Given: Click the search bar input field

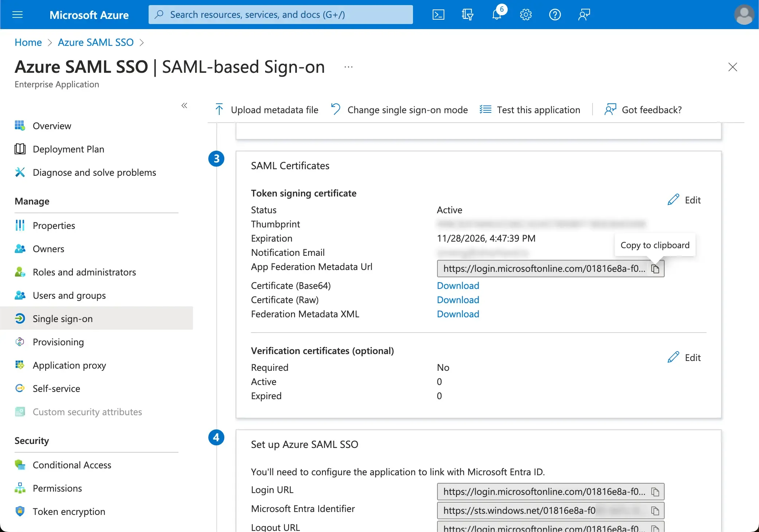Looking at the screenshot, I should pyautogui.click(x=281, y=15).
